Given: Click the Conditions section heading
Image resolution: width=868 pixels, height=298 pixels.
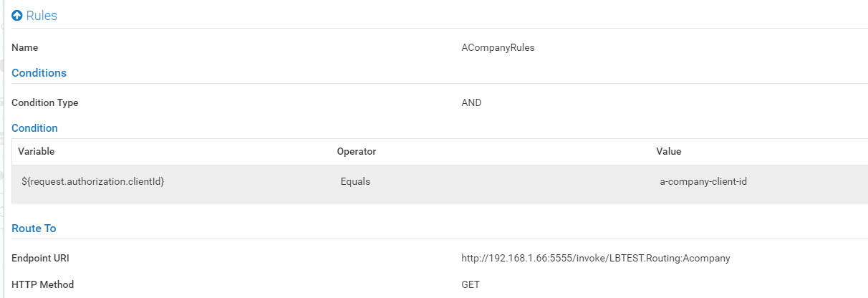Looking at the screenshot, I should coord(39,73).
